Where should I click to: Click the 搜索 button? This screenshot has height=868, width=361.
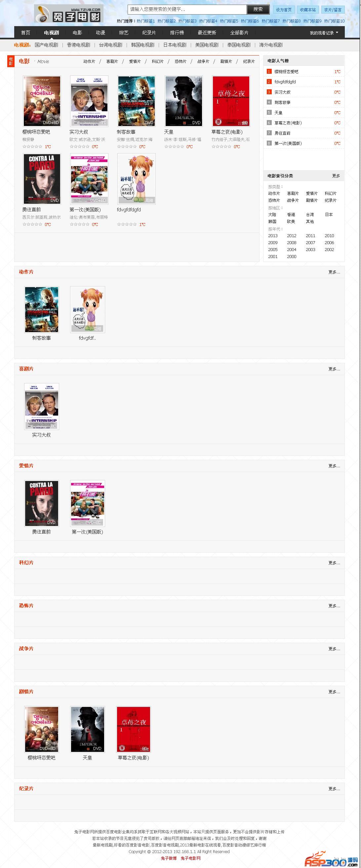[x=258, y=10]
